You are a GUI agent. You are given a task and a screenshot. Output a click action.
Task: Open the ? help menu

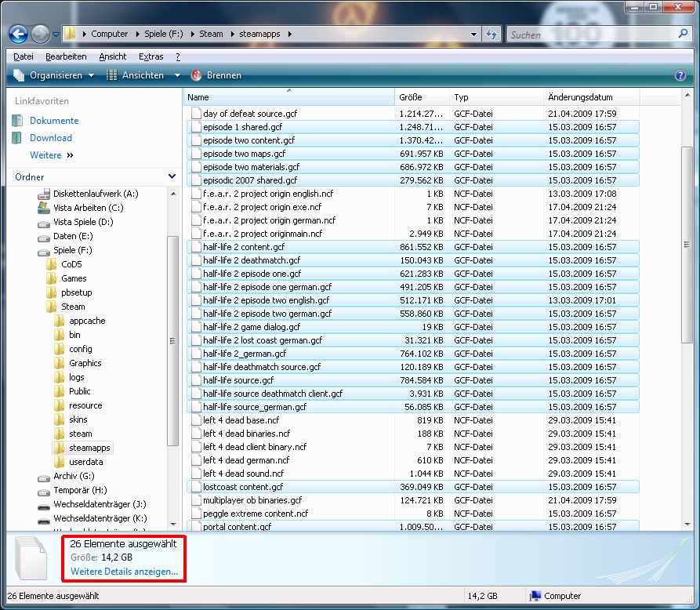[x=178, y=56]
